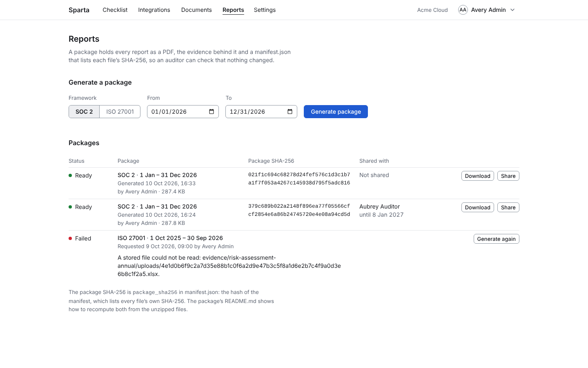This screenshot has width=588, height=368.
Task: Expand the Avery Admin account menu chevron
Action: coord(512,10)
